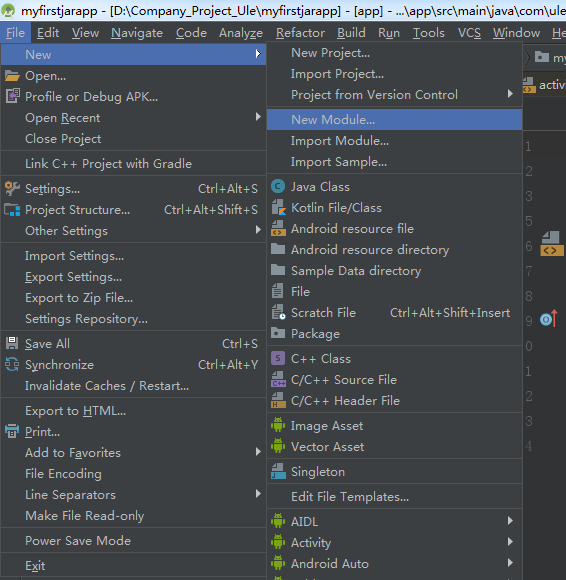Click the Android Studio app icon in the title bar
566x580 pixels.
pos(8,10)
